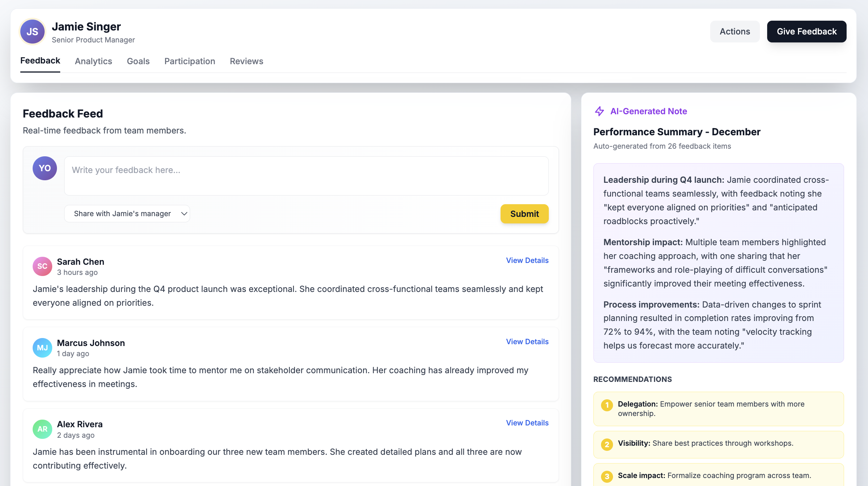View details of Sarah Chen's feedback
Viewport: 868px width, 486px height.
(527, 260)
